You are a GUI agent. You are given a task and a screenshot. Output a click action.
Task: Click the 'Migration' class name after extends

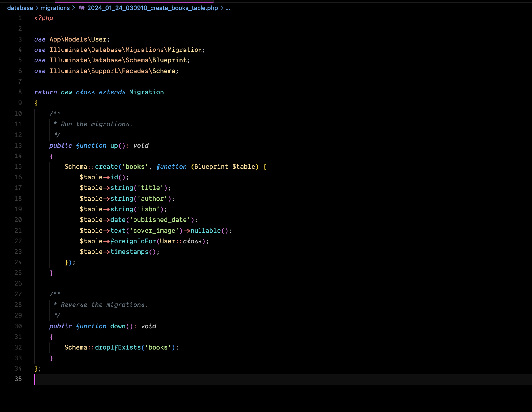pos(146,92)
